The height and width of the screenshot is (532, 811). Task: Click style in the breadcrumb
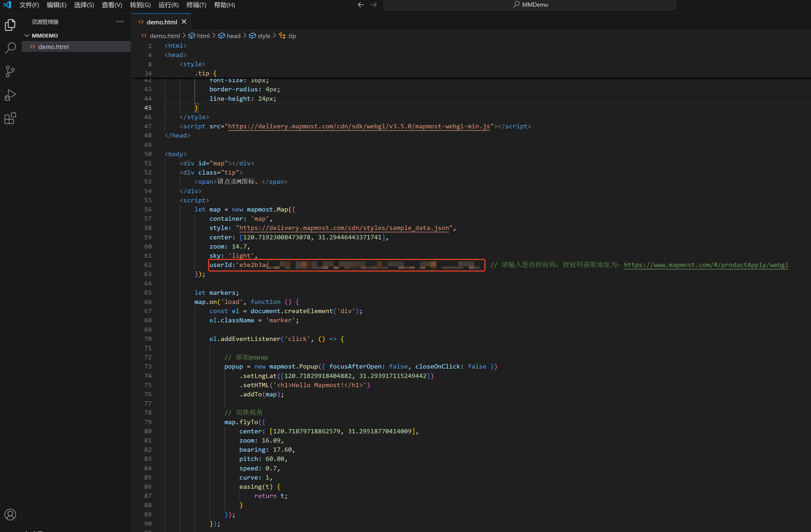[x=264, y=36]
